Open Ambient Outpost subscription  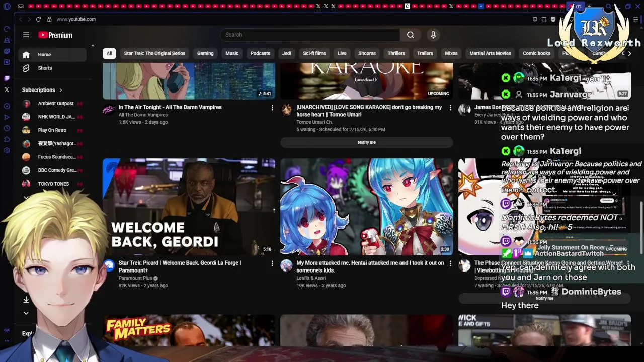[52, 104]
